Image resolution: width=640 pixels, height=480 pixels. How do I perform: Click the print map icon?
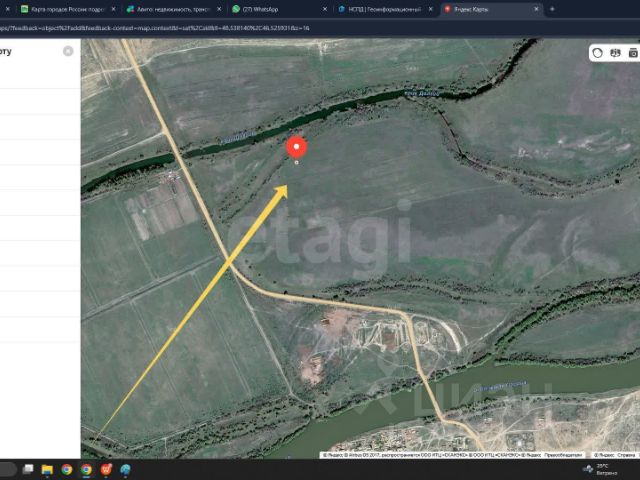tap(633, 53)
